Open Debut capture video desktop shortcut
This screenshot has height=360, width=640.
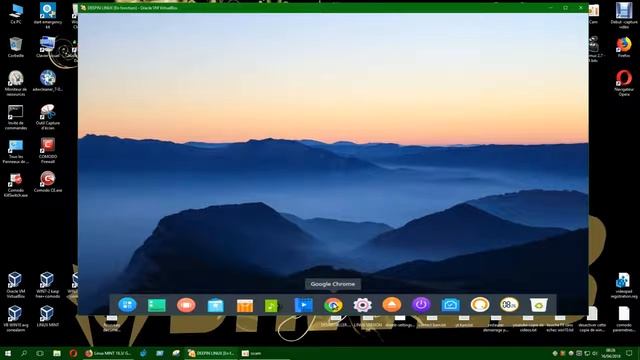pyautogui.click(x=624, y=16)
